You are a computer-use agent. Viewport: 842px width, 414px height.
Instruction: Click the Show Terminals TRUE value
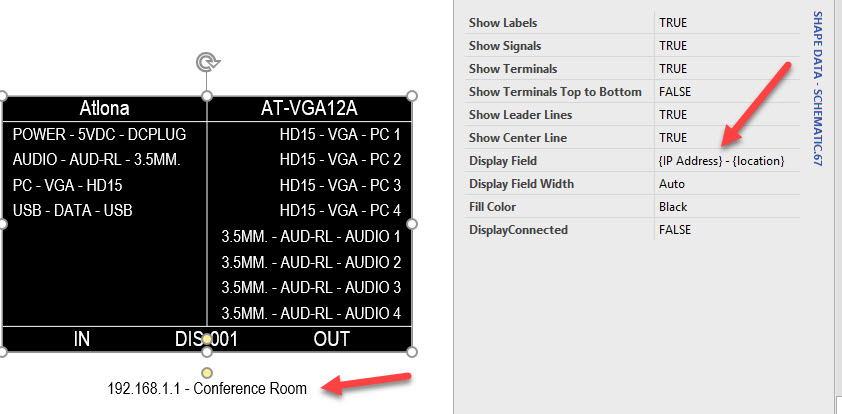(x=673, y=69)
